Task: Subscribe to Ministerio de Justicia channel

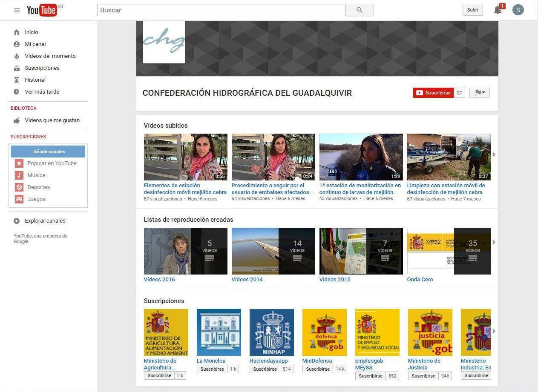Action: click(424, 376)
